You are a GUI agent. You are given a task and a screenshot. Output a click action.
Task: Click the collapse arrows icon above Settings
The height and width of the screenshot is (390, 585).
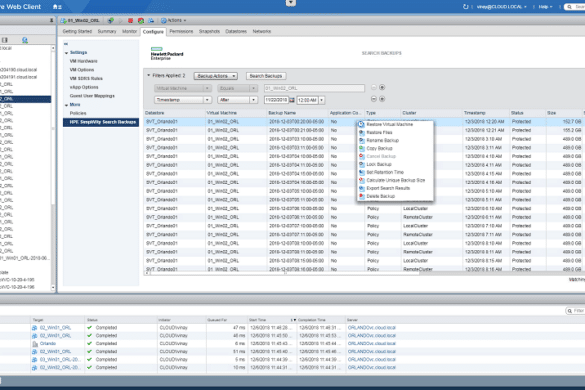click(x=66, y=44)
